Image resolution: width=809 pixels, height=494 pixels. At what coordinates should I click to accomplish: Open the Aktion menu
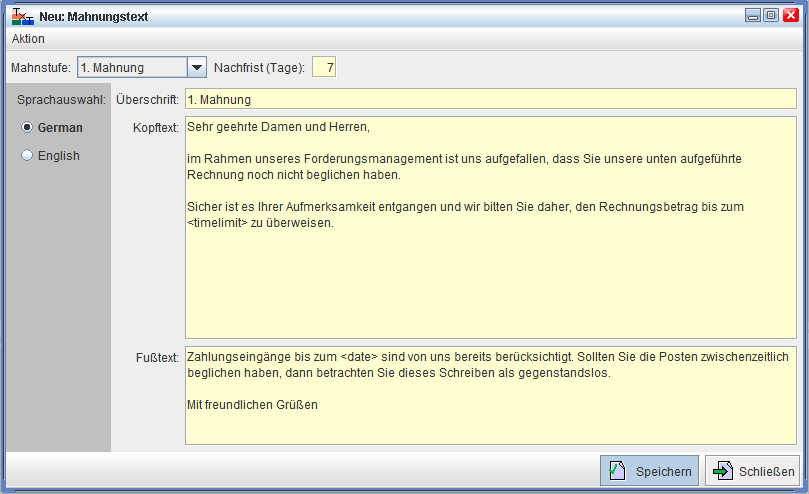click(28, 39)
